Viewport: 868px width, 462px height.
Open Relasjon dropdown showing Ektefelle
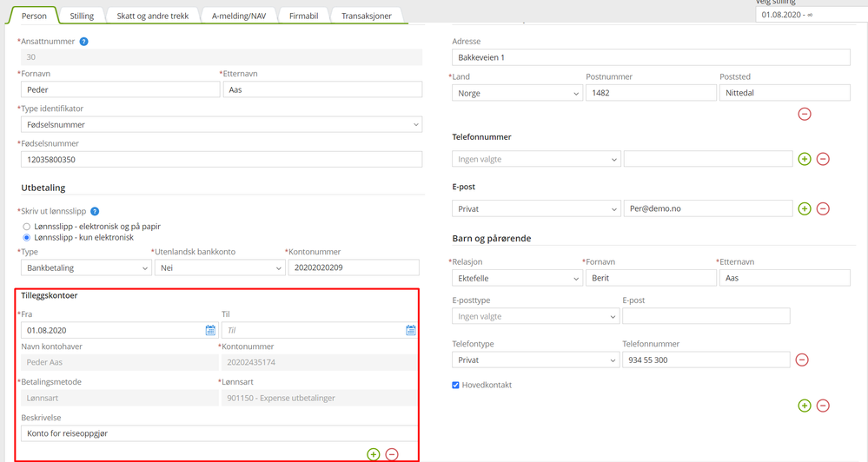tap(517, 278)
